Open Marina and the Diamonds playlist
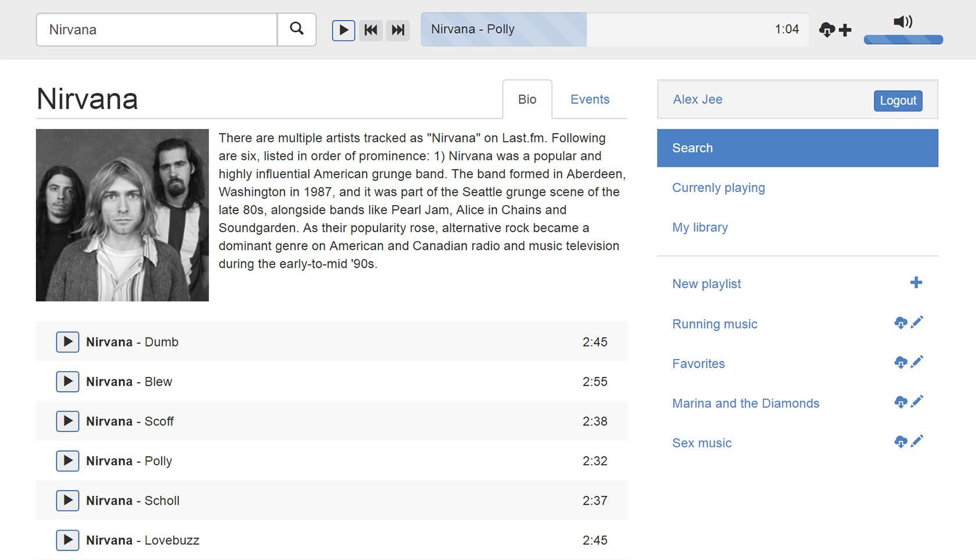The height and width of the screenshot is (560, 976). tap(745, 403)
